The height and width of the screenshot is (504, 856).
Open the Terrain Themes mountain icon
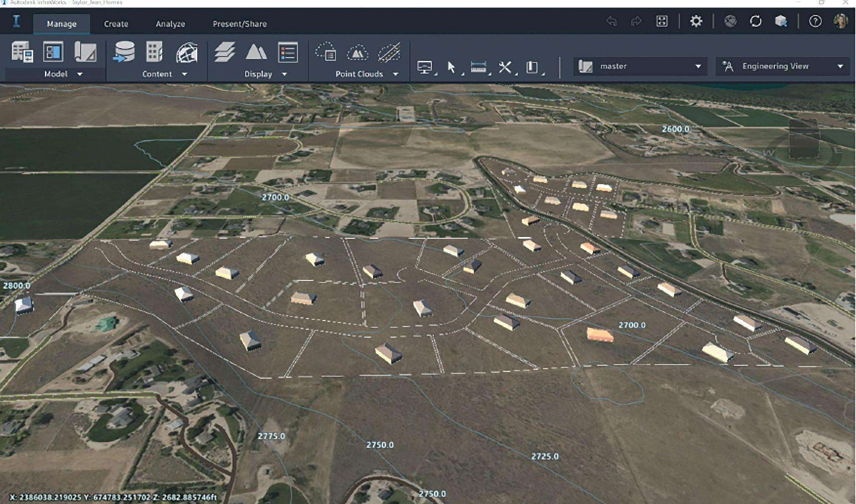(x=256, y=52)
